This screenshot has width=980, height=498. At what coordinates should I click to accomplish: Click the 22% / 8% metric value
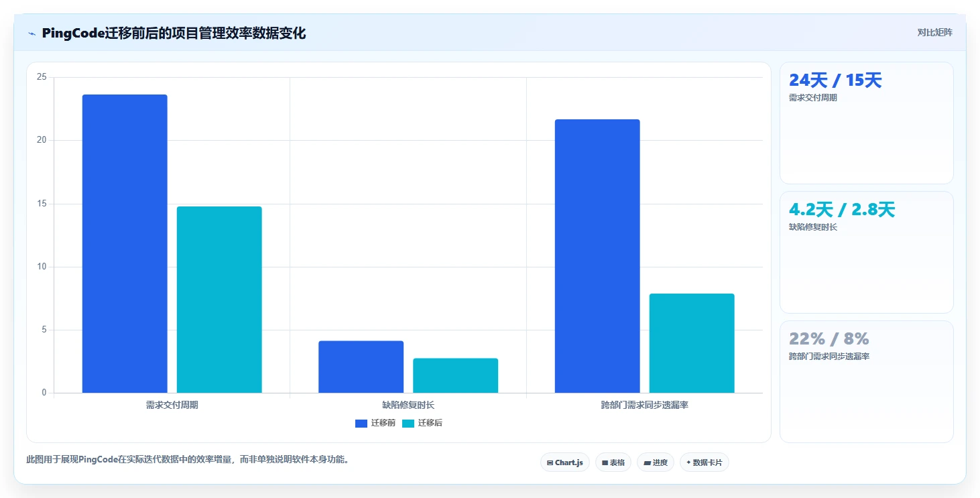point(829,339)
